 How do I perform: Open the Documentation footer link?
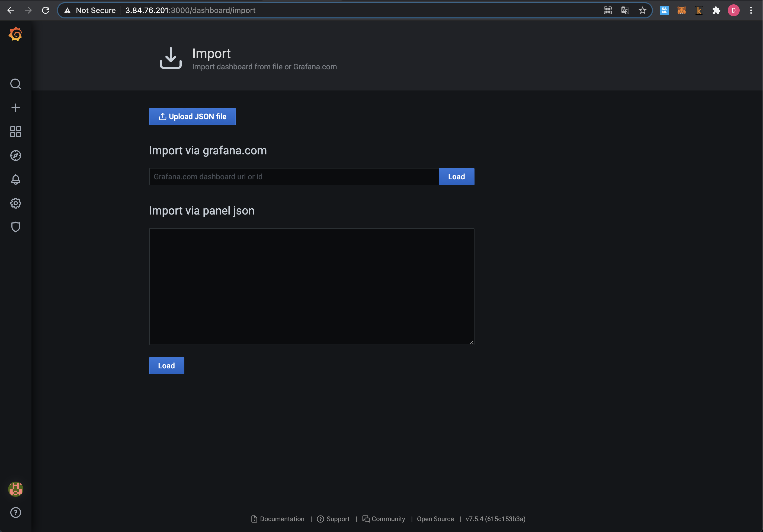282,519
